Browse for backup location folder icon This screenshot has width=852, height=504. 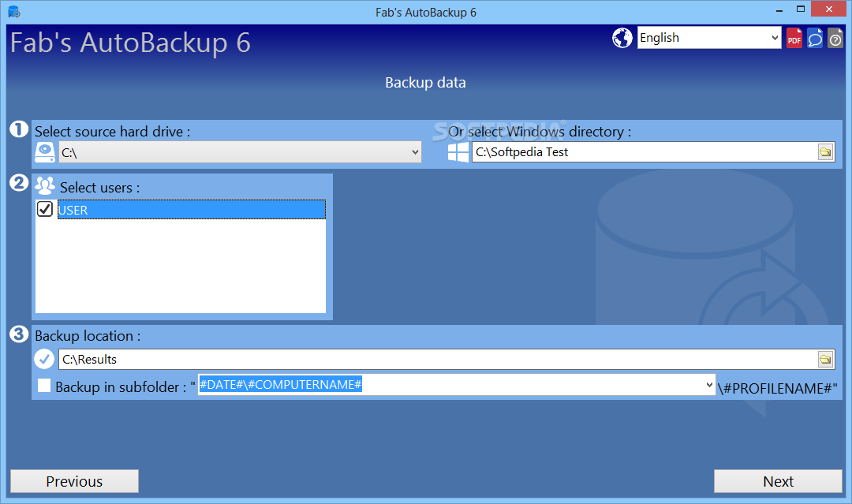(825, 359)
